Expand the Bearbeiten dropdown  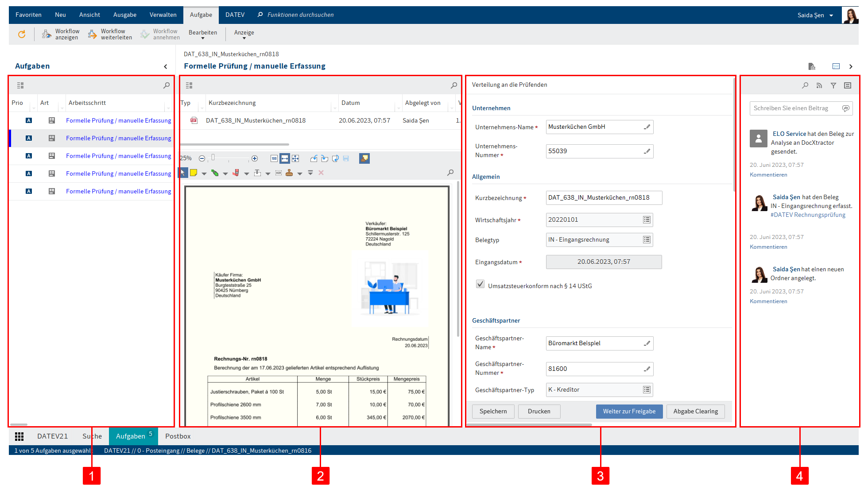coord(203,34)
